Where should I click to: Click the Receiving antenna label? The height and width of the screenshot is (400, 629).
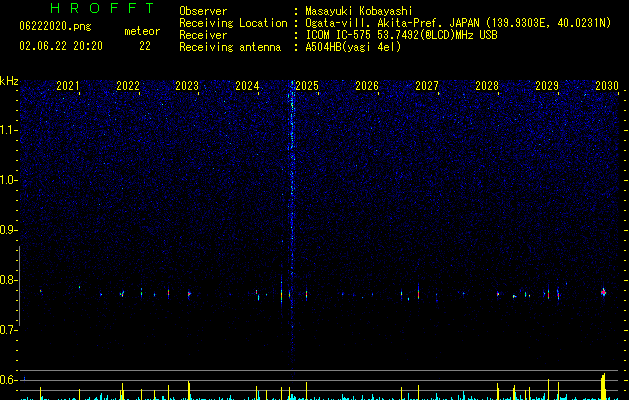[x=230, y=47]
